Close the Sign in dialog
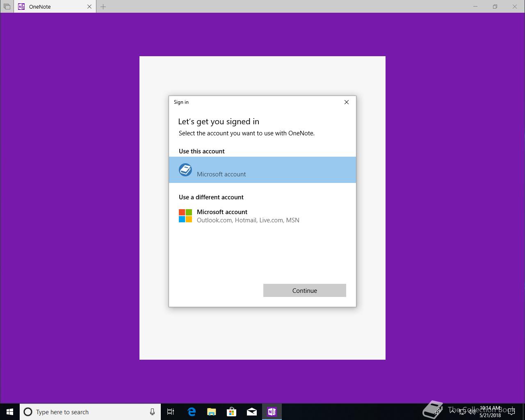Screen dimensions: 525x420 tap(347, 102)
